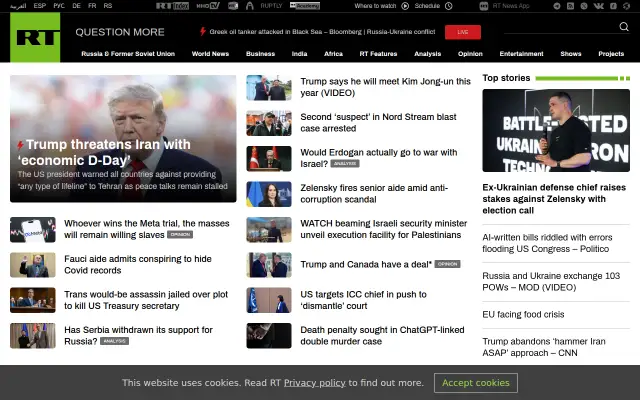Open Russia & Former Soviet Union menu
640x400 pixels.
[x=128, y=53]
